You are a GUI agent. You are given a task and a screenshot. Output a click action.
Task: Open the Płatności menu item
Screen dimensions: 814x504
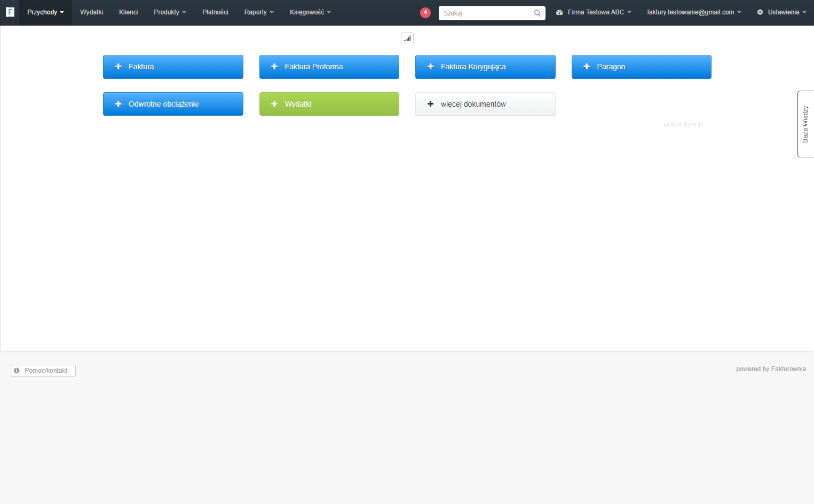[215, 12]
